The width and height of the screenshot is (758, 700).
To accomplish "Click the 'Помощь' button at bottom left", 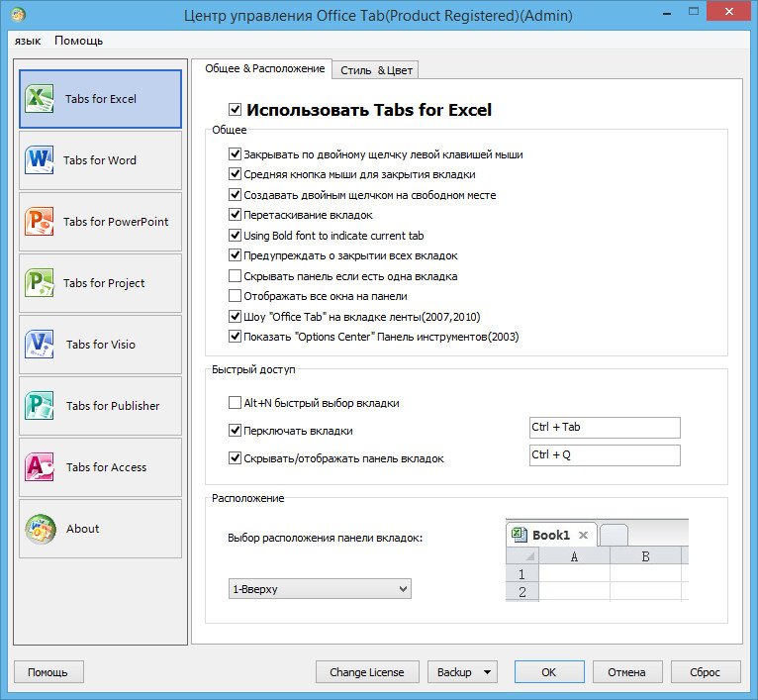I will (x=48, y=672).
